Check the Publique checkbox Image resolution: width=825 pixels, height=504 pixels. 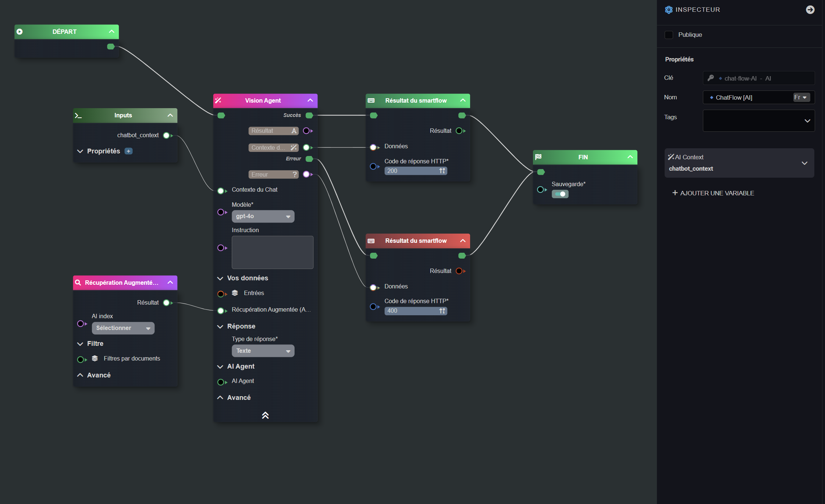pyautogui.click(x=669, y=35)
